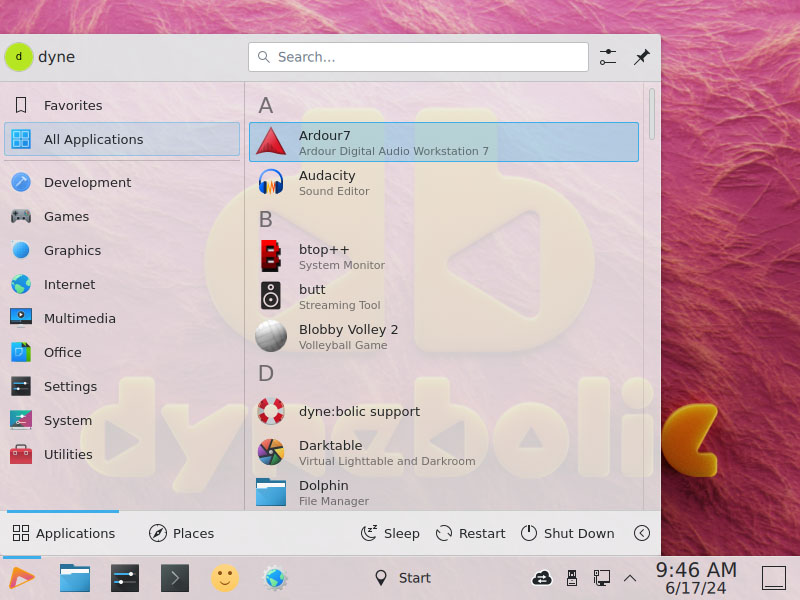Open the Games category
The width and height of the screenshot is (800, 600).
122,216
